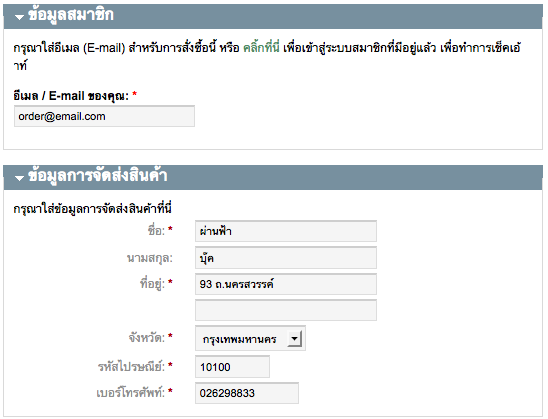Click the รหัสไปรษณีย์ postal code field
Screen dimensions: 548x419
(232, 367)
